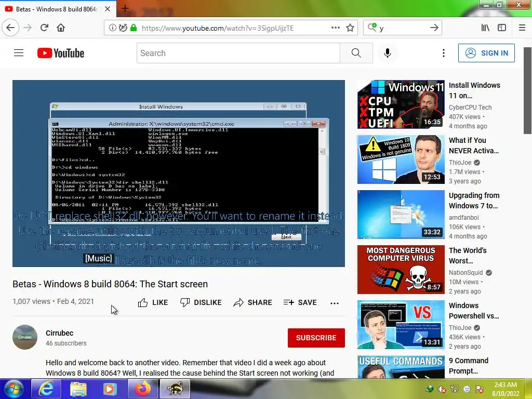532x399 pixels.
Task: Open Upgrading from Windows 7 to... title
Action: 474,201
